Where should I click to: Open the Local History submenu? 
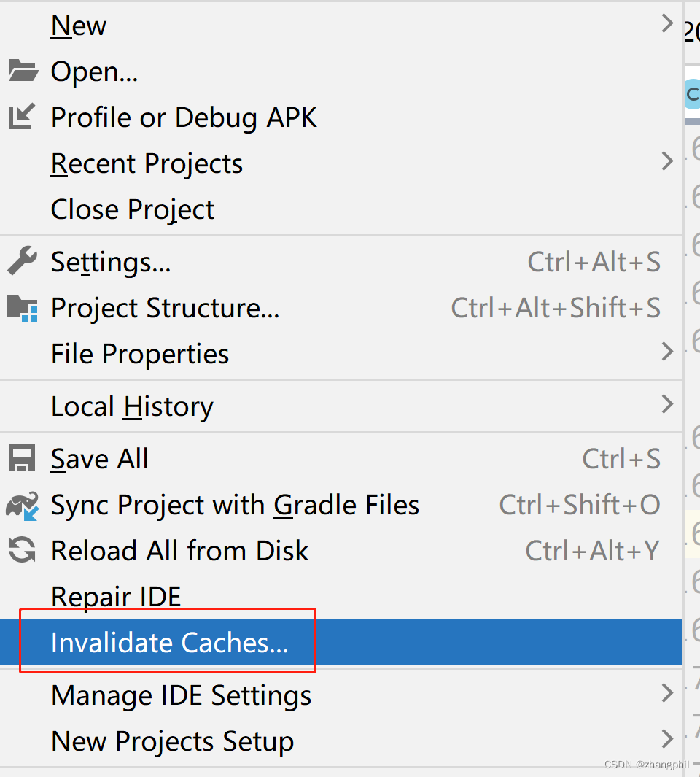(x=131, y=406)
